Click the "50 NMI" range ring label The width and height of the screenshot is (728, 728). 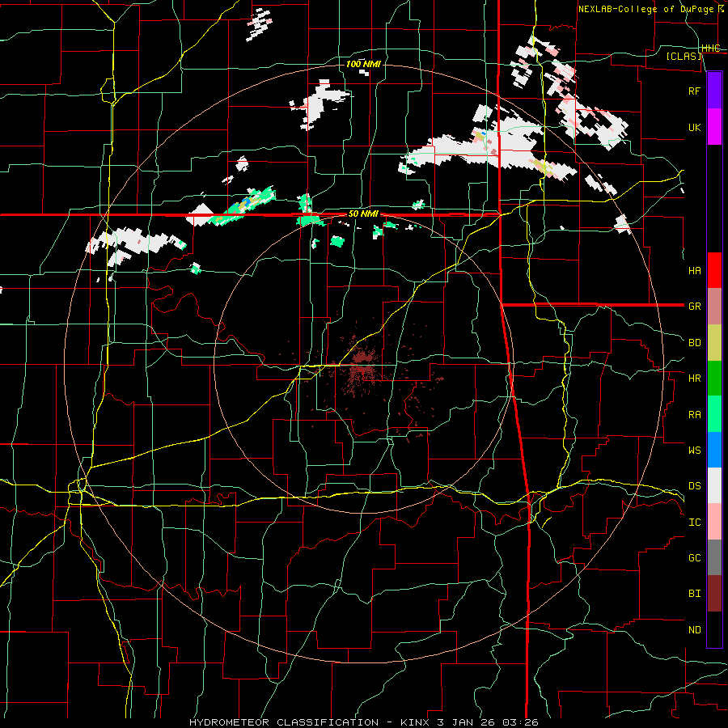click(363, 214)
